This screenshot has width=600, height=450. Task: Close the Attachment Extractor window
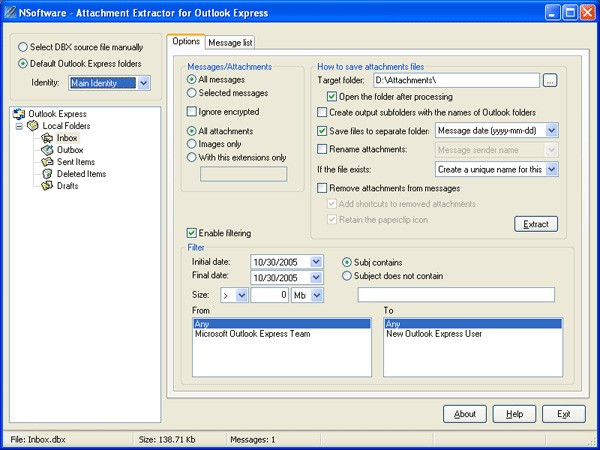click(588, 13)
